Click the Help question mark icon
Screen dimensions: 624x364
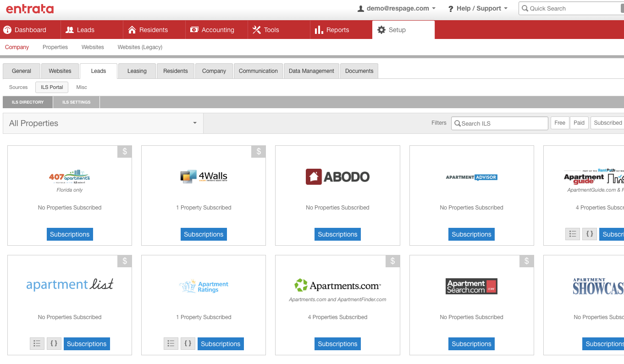point(451,8)
